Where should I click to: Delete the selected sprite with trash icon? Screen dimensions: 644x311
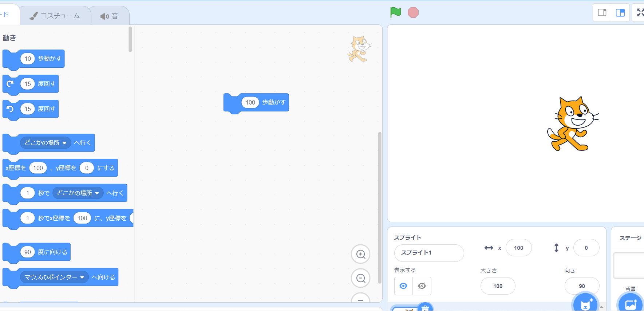[x=425, y=308]
